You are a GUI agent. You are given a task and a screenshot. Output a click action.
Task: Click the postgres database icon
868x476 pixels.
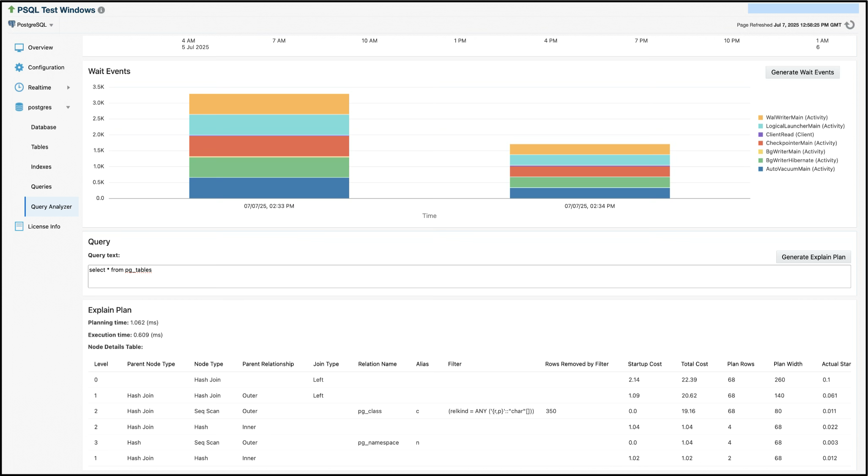coord(19,107)
